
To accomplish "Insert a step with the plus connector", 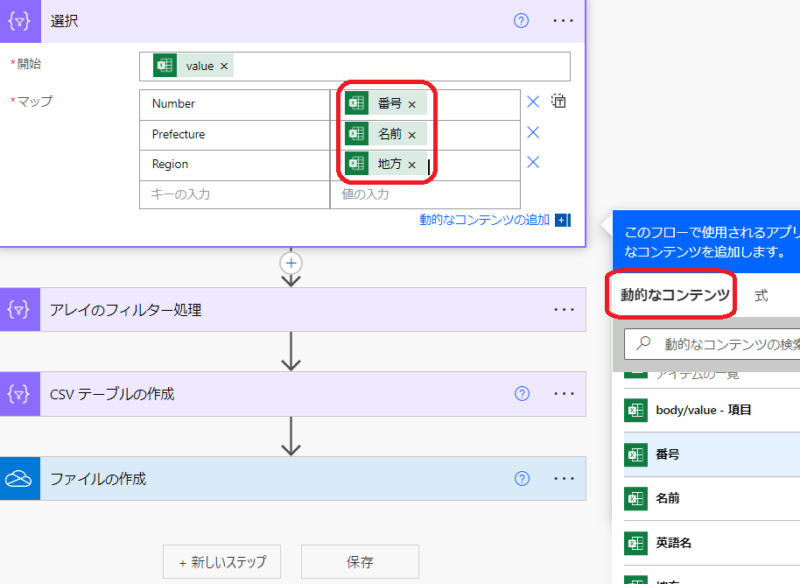I will (x=291, y=263).
